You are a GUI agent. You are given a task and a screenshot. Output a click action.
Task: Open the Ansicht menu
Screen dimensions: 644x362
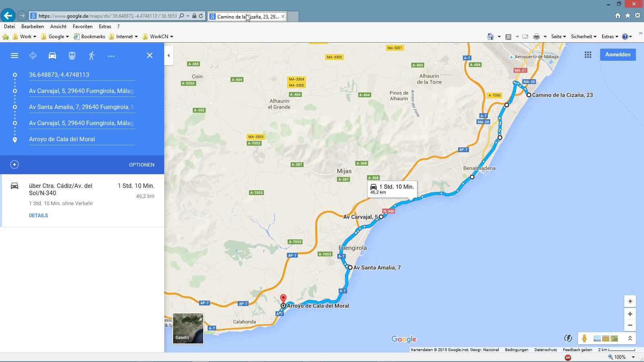click(x=58, y=27)
